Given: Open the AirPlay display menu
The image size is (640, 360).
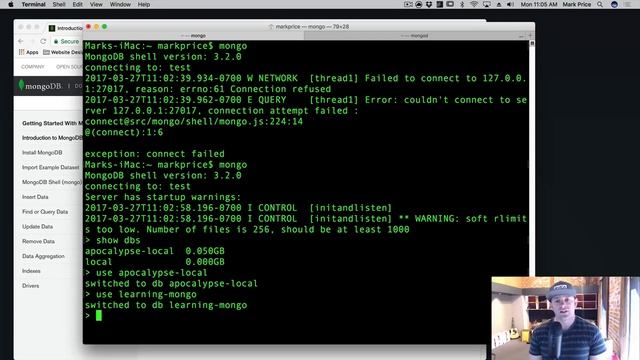Looking at the screenshot, I should pos(487,4).
